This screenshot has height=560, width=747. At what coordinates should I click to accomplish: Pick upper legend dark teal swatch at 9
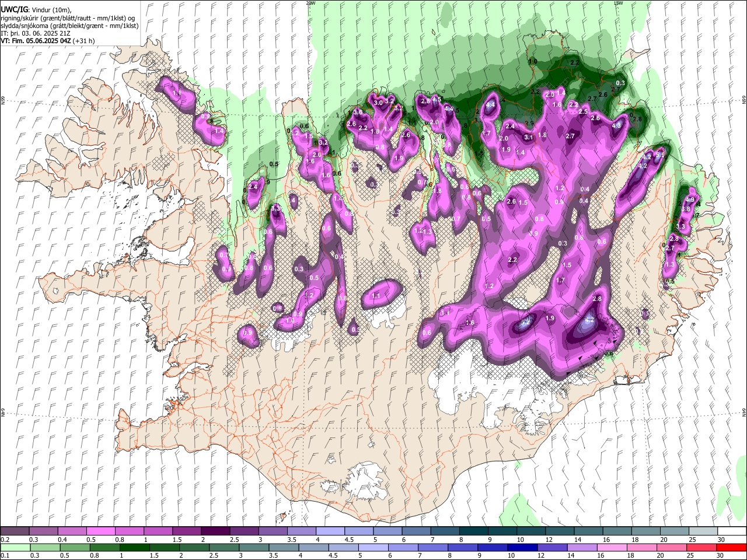pos(501,531)
